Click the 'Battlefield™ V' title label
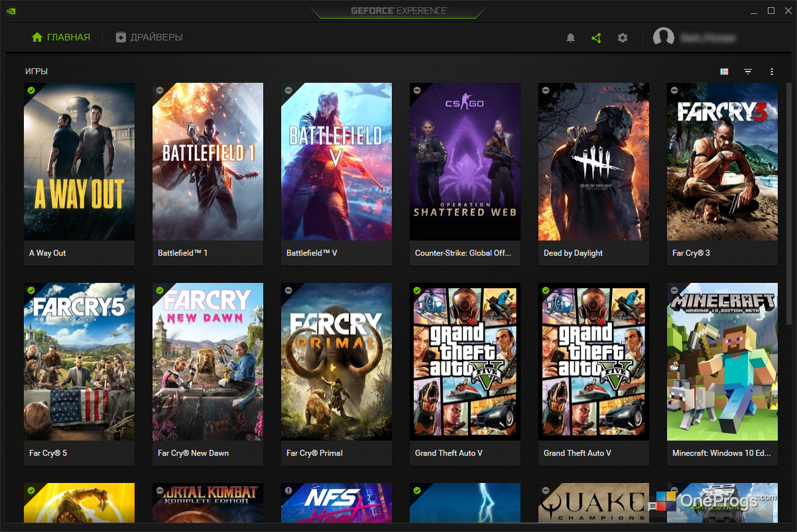Image resolution: width=797 pixels, height=532 pixels. (x=312, y=253)
